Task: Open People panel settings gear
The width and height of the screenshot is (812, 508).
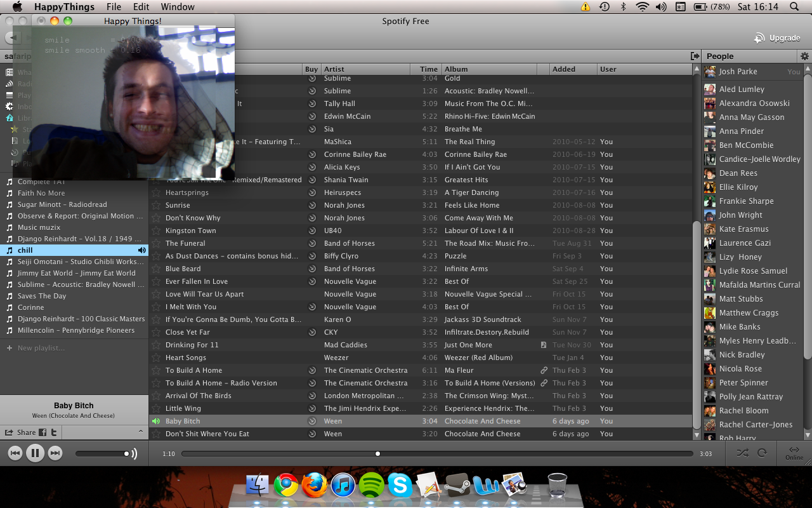Action: click(x=804, y=57)
